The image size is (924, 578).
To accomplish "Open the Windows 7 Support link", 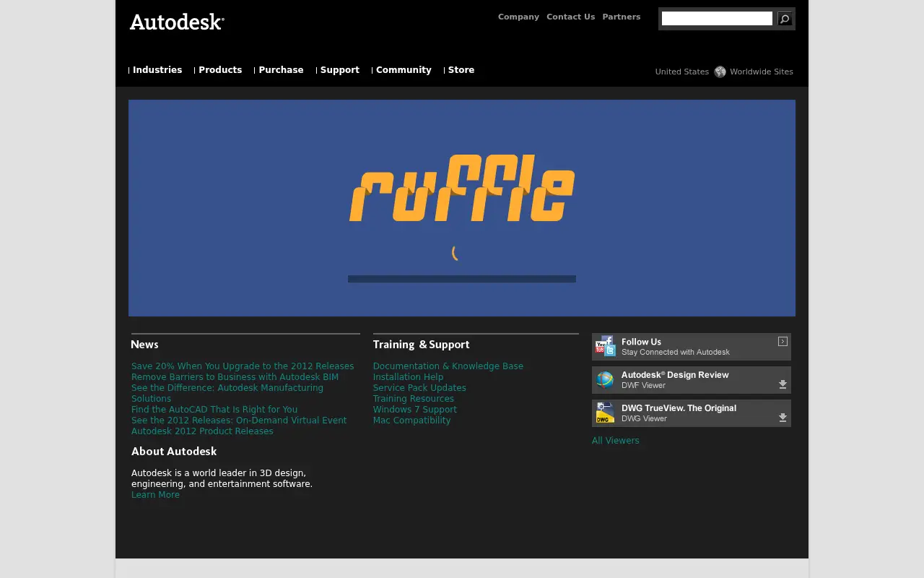I will tap(415, 410).
